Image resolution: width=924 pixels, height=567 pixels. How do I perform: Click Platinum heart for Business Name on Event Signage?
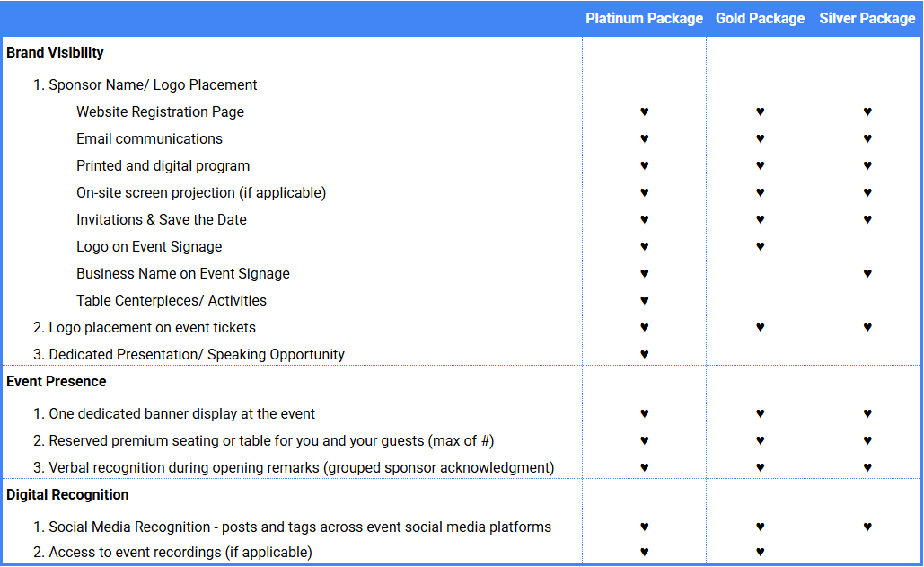(644, 273)
